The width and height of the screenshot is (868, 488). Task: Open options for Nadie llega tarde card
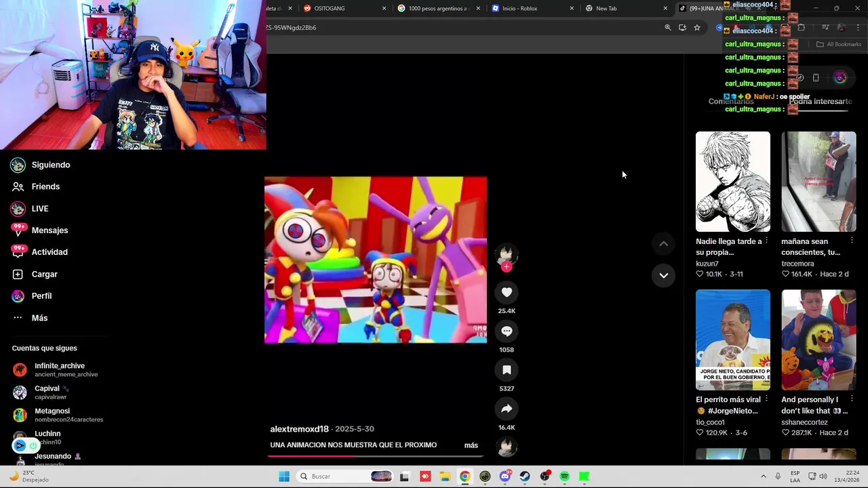tap(766, 241)
